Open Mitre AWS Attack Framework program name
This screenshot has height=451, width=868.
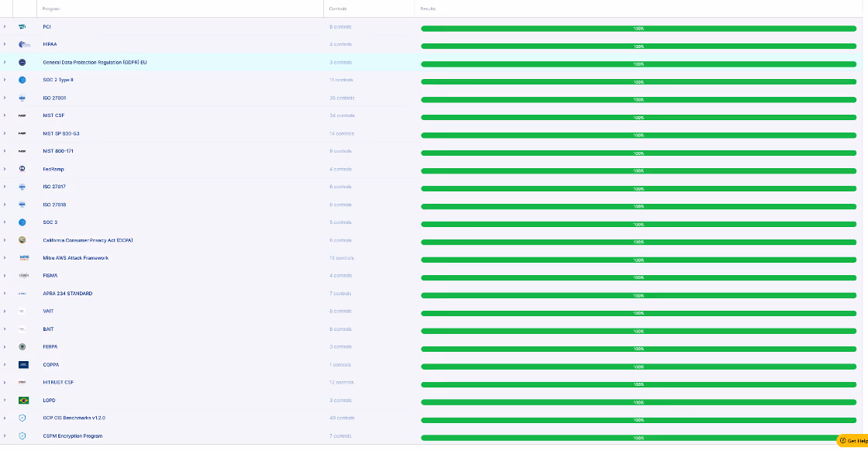[76, 258]
